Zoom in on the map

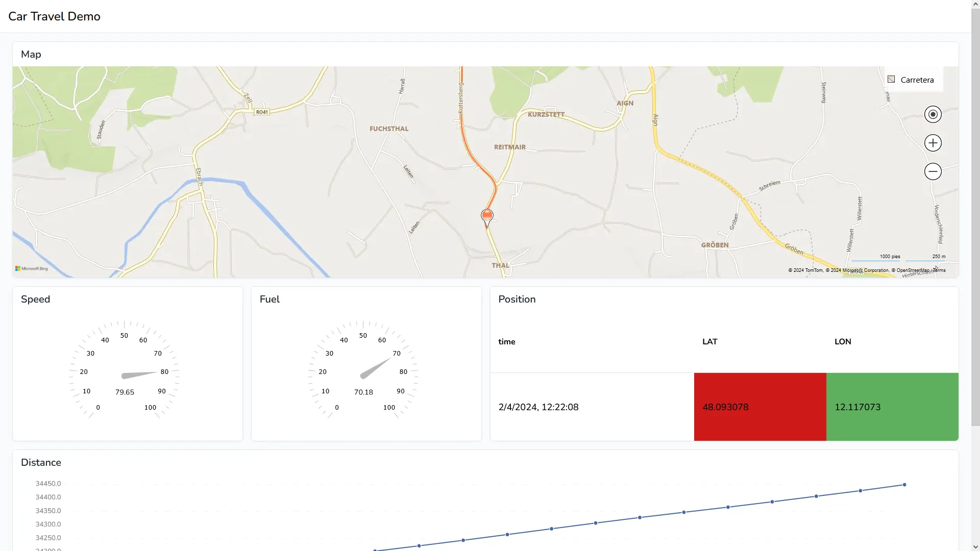933,143
